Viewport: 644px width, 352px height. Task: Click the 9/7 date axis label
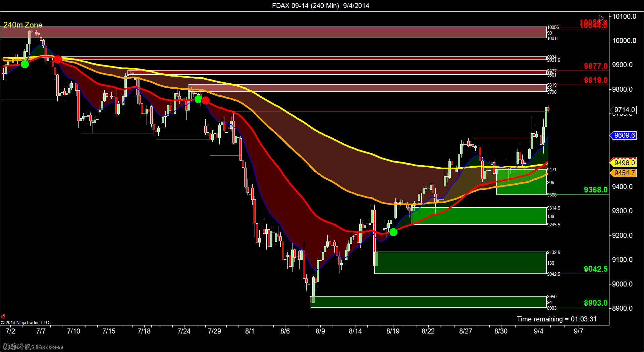pyautogui.click(x=579, y=331)
